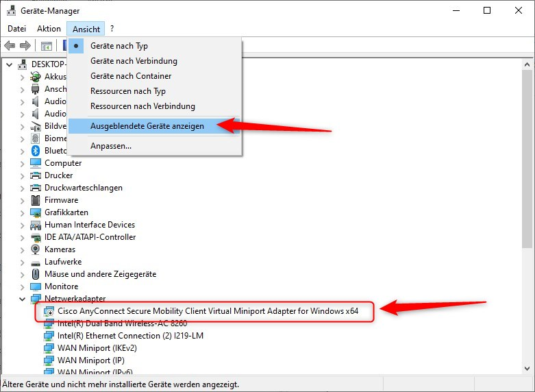The width and height of the screenshot is (535, 392).
Task: Toggle Ausgeblendete Geräte anzeigen
Action: tap(147, 126)
